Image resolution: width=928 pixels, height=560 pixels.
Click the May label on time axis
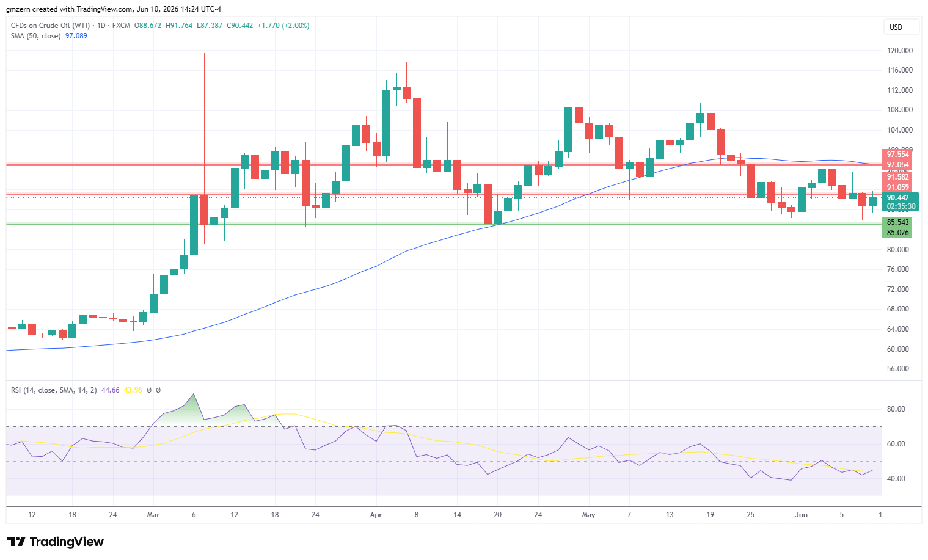[588, 515]
